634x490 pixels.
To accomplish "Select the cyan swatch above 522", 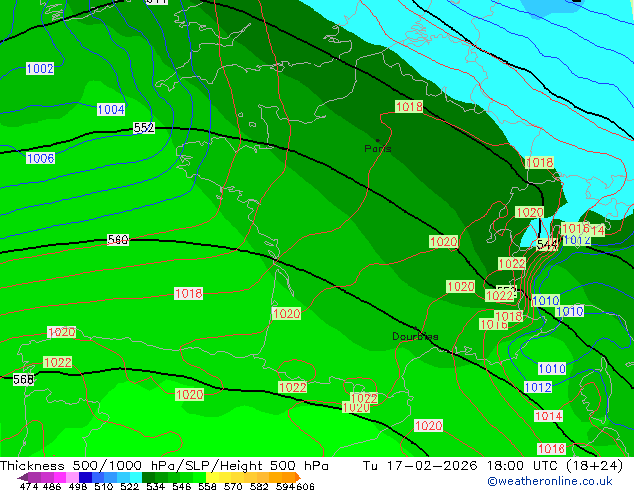I will pos(136,477).
